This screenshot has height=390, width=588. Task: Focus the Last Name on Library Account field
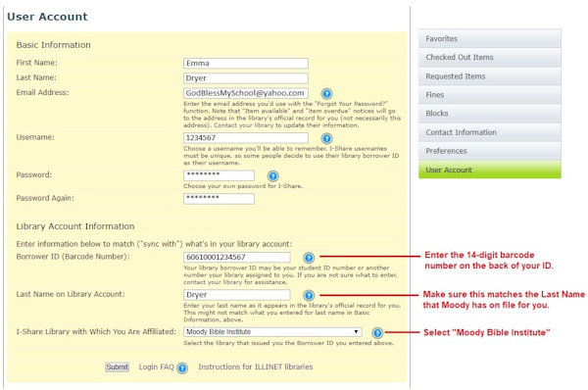tap(236, 295)
